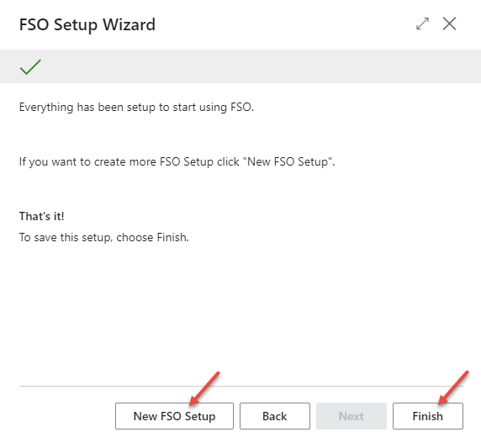Image resolution: width=481 pixels, height=448 pixels.
Task: Click the horizontal divider above the buttons
Action: coord(241,386)
